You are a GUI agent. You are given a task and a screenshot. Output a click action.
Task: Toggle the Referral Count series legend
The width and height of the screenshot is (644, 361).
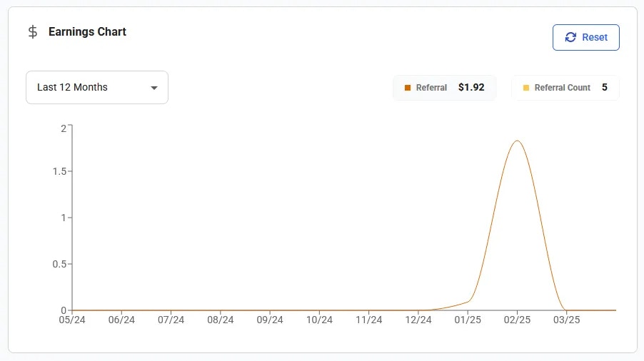tap(565, 87)
